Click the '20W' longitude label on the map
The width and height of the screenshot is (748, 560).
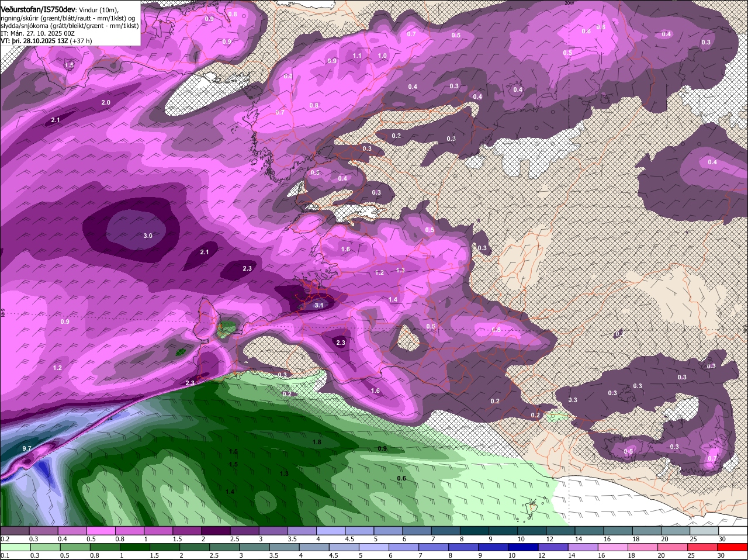tap(570, 2)
